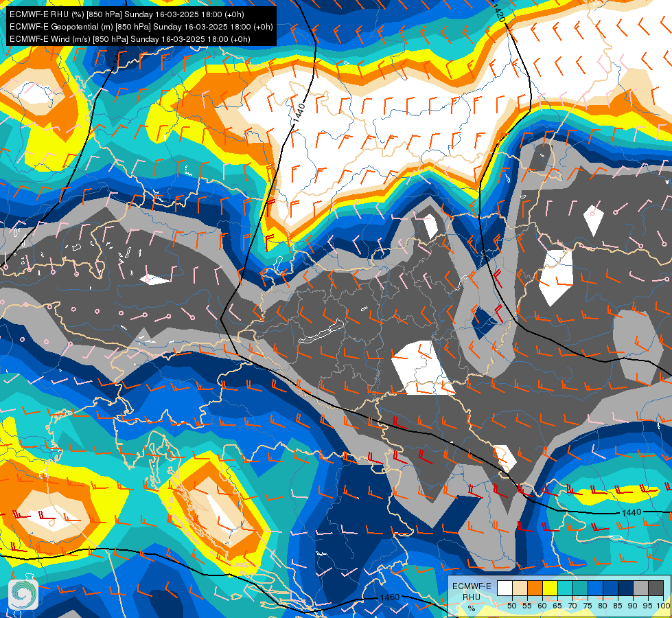Click the legend tick label '90'

pyautogui.click(x=633, y=606)
